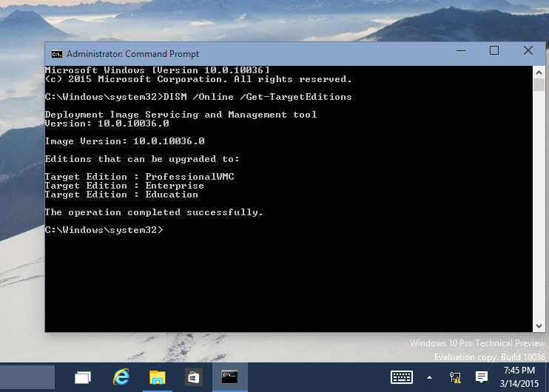Click the taskbar search box
This screenshot has height=392, width=549.
27,377
